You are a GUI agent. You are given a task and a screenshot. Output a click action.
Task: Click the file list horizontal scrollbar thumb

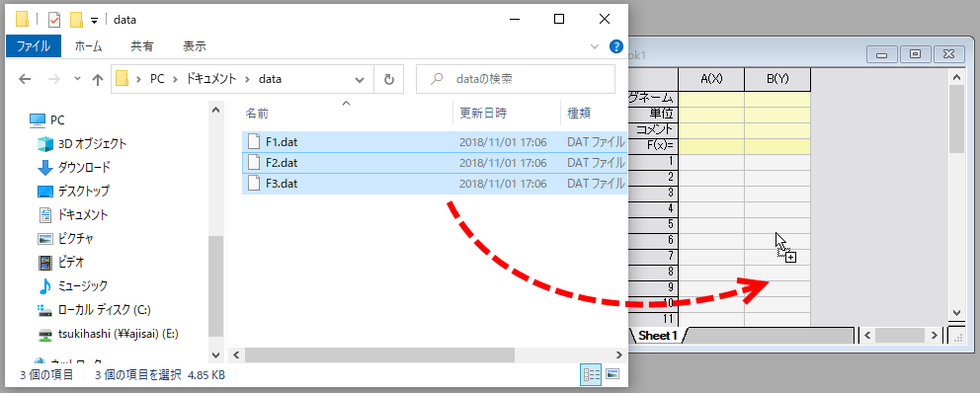tap(379, 354)
